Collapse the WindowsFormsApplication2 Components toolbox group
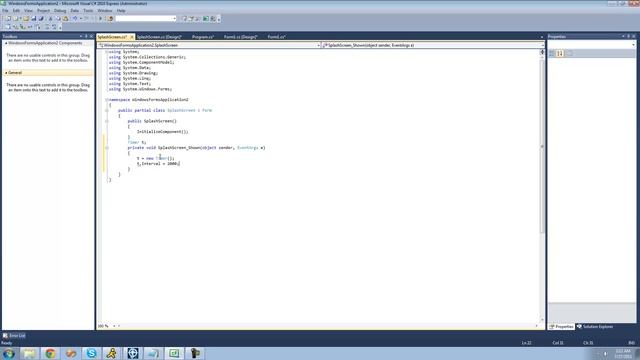The width and height of the screenshot is (640, 360). click(x=6, y=43)
